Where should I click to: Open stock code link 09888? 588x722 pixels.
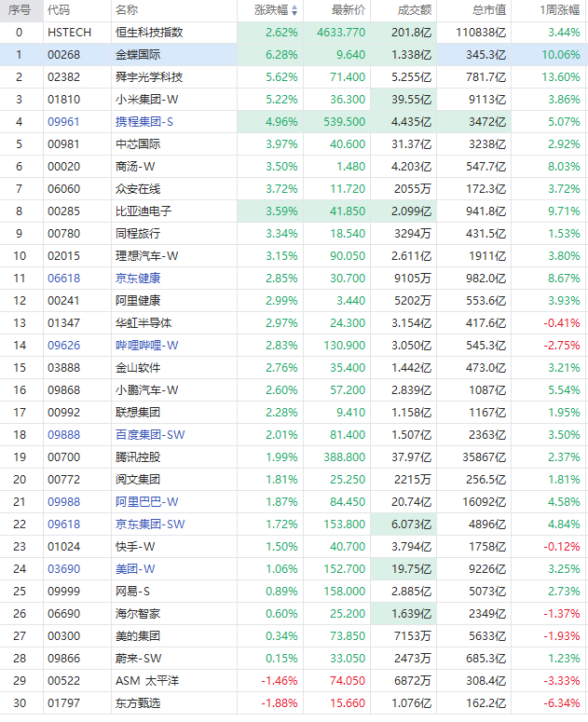tap(63, 435)
